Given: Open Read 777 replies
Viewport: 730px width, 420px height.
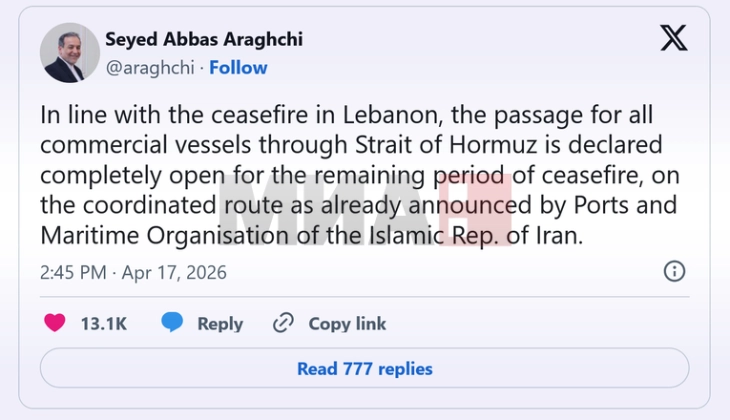Looking at the screenshot, I should tap(364, 369).
